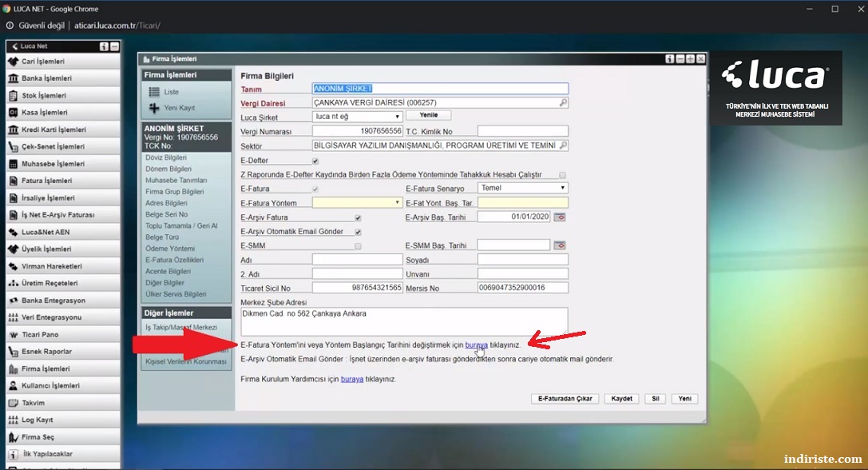Click the Yeni button
This screenshot has height=470, width=868.
pyautogui.click(x=685, y=399)
